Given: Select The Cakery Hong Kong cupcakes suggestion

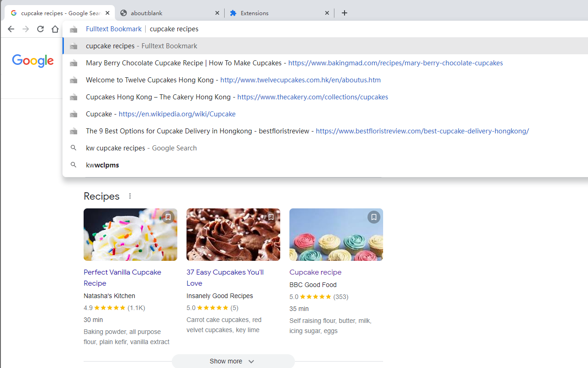Looking at the screenshot, I should pyautogui.click(x=325, y=97).
